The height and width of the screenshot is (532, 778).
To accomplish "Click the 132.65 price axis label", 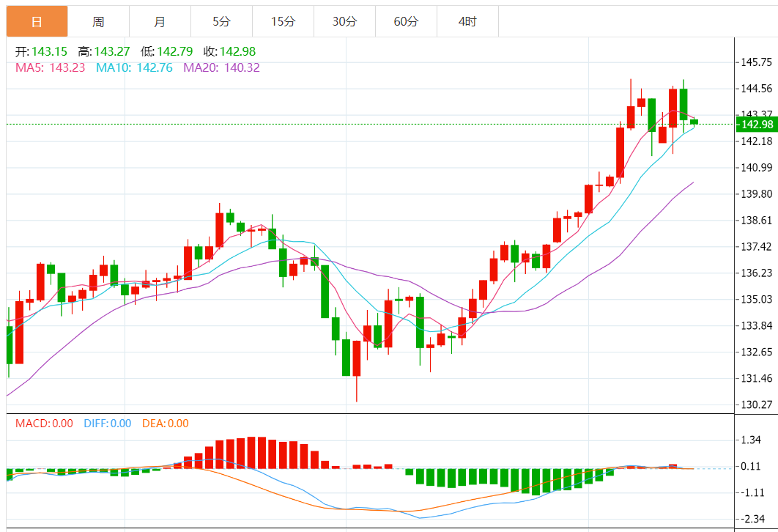I will click(x=757, y=351).
